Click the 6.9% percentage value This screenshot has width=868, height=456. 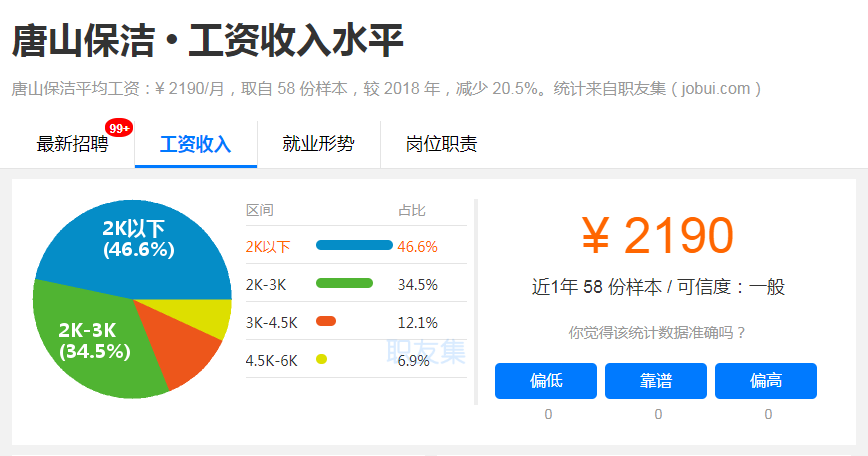tap(414, 361)
